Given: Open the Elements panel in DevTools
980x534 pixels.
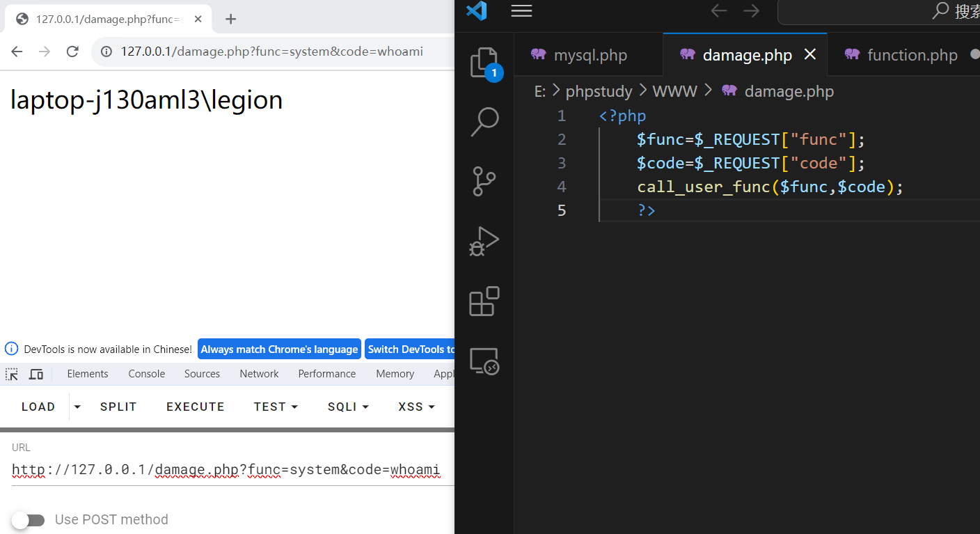Looking at the screenshot, I should click(x=88, y=374).
